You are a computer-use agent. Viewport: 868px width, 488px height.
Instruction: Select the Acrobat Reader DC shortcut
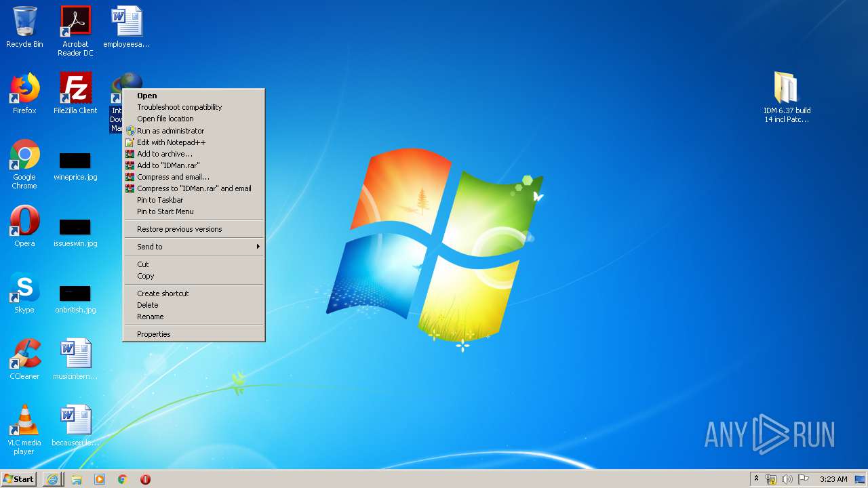pyautogui.click(x=75, y=31)
